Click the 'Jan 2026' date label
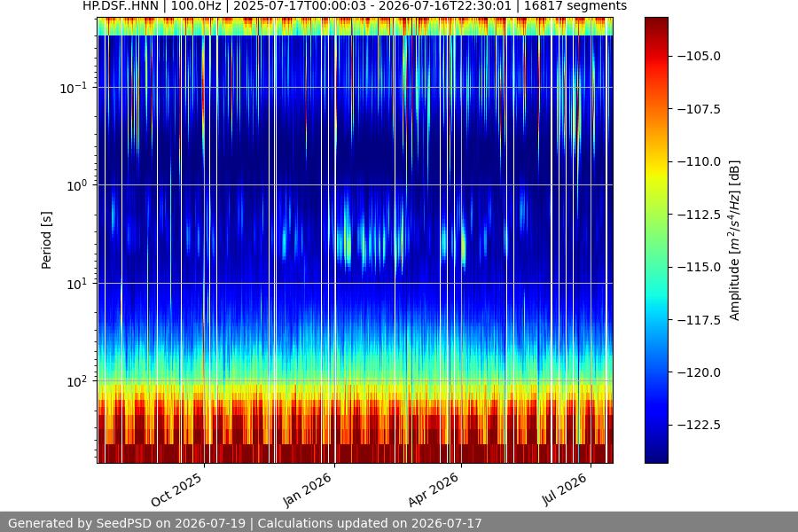 [x=307, y=489]
